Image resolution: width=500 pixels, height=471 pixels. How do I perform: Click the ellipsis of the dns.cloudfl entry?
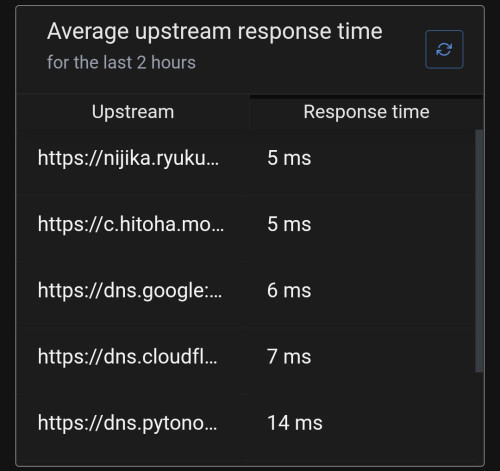click(213, 362)
